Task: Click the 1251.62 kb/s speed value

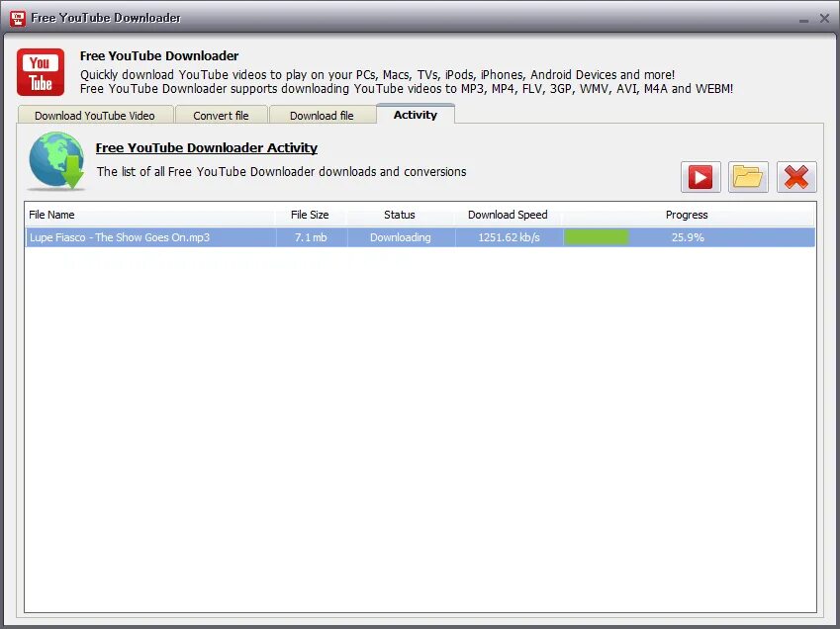Action: [x=509, y=237]
